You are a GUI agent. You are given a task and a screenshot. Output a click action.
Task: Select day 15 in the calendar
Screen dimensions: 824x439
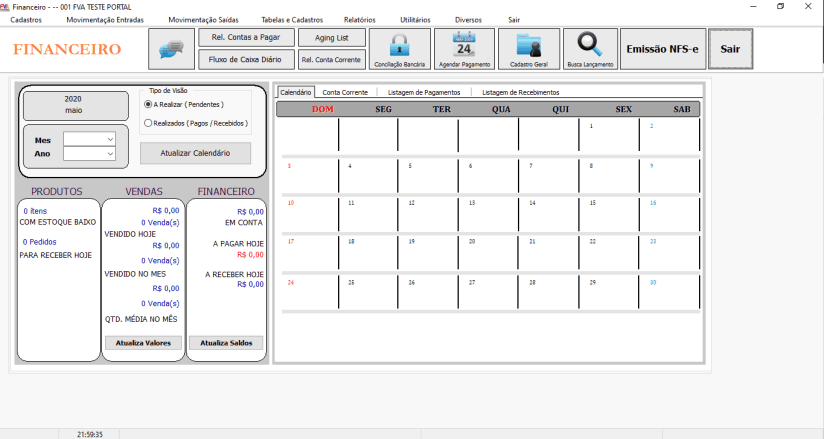[x=608, y=215]
